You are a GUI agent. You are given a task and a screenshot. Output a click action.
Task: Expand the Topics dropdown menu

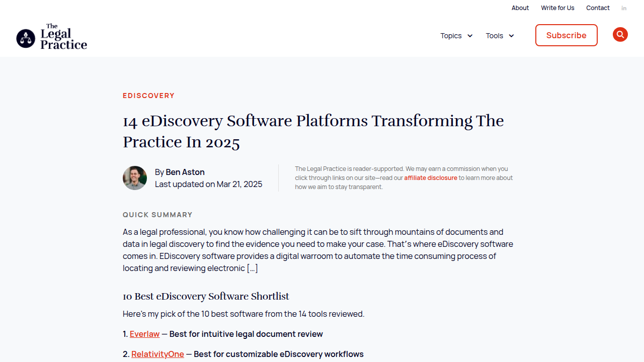(456, 36)
